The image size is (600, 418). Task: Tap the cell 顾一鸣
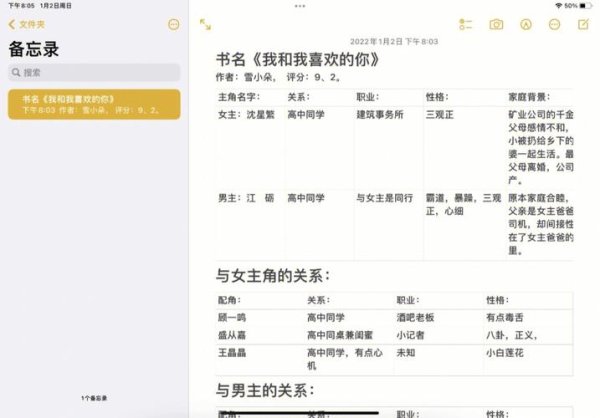[x=232, y=317]
